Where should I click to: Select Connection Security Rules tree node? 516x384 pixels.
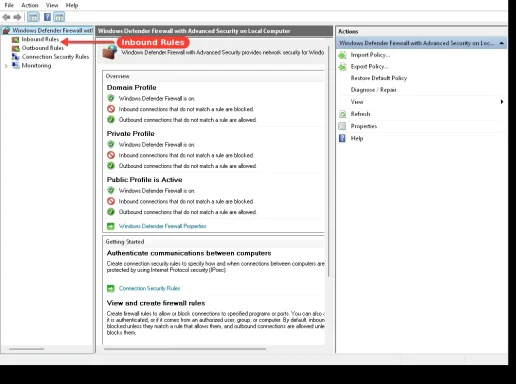coord(55,57)
